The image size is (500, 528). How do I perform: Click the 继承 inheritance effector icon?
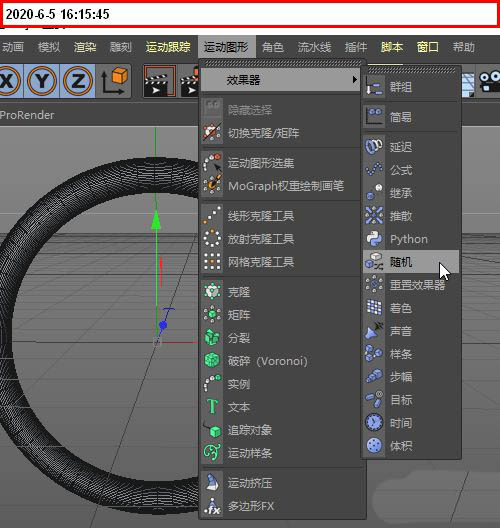pyautogui.click(x=374, y=193)
